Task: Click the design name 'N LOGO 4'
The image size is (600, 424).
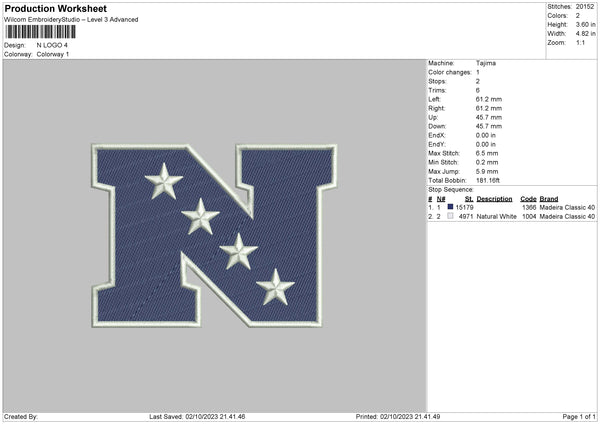Action: [x=52, y=45]
